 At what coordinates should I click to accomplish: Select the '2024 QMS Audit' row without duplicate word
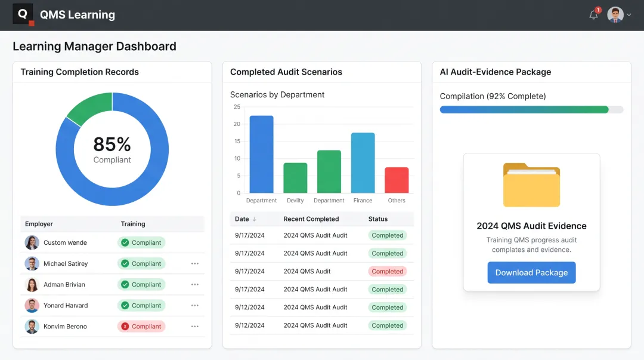click(x=321, y=272)
